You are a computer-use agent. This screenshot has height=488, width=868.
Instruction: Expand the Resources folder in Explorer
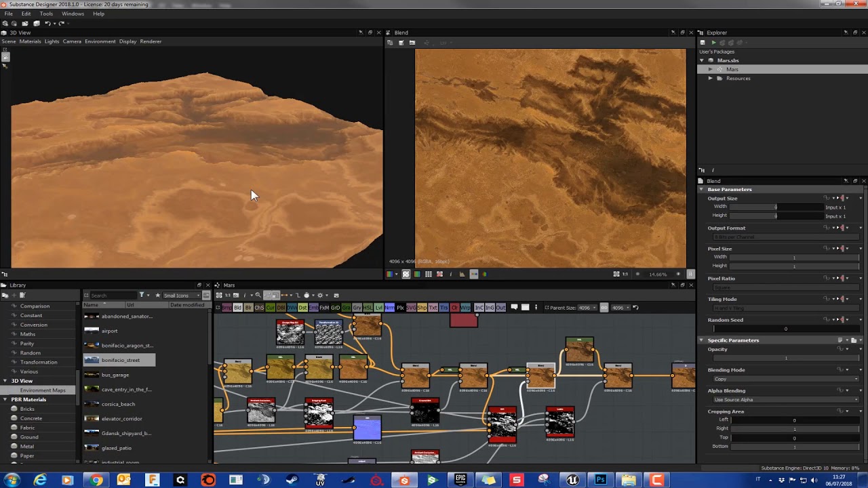[710, 78]
